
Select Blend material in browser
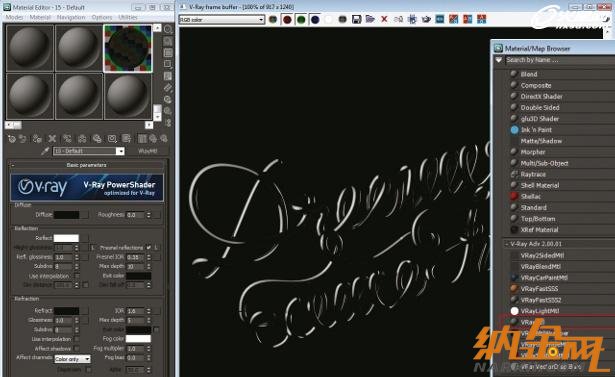pyautogui.click(x=529, y=74)
